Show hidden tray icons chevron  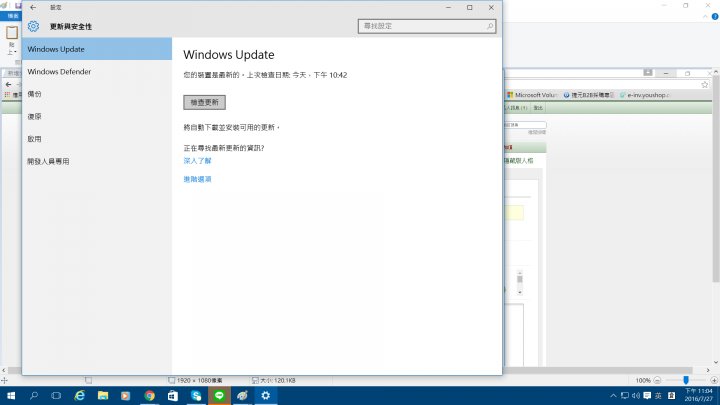[x=613, y=395]
